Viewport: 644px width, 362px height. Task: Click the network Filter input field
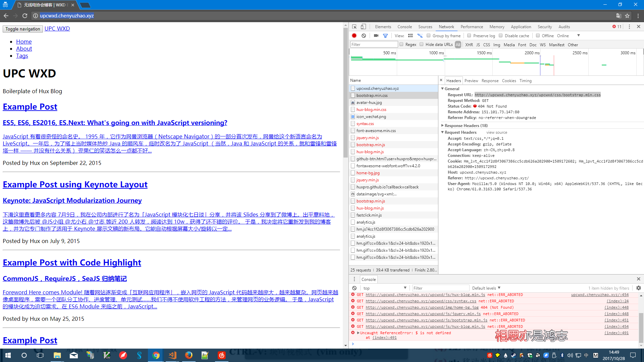(x=374, y=44)
